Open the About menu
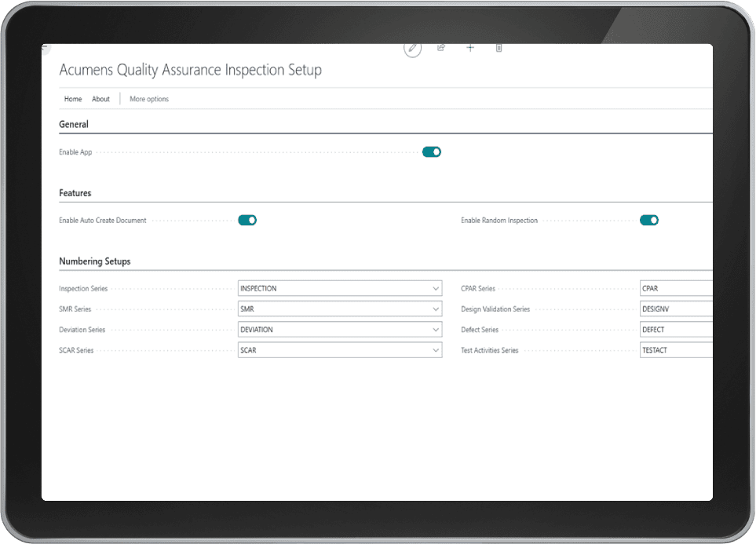The height and width of the screenshot is (544, 756). pyautogui.click(x=100, y=99)
